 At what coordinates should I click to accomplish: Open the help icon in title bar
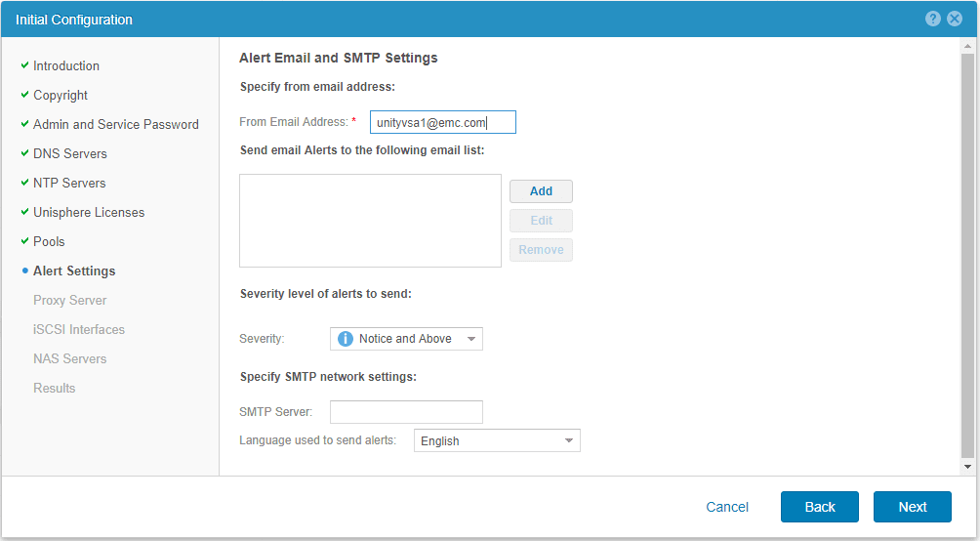[933, 20]
